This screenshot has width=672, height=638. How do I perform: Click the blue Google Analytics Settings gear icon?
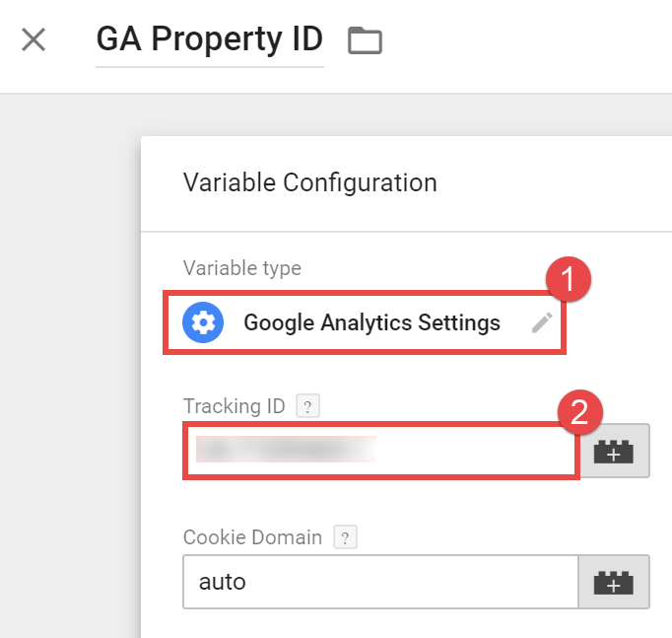pos(204,322)
